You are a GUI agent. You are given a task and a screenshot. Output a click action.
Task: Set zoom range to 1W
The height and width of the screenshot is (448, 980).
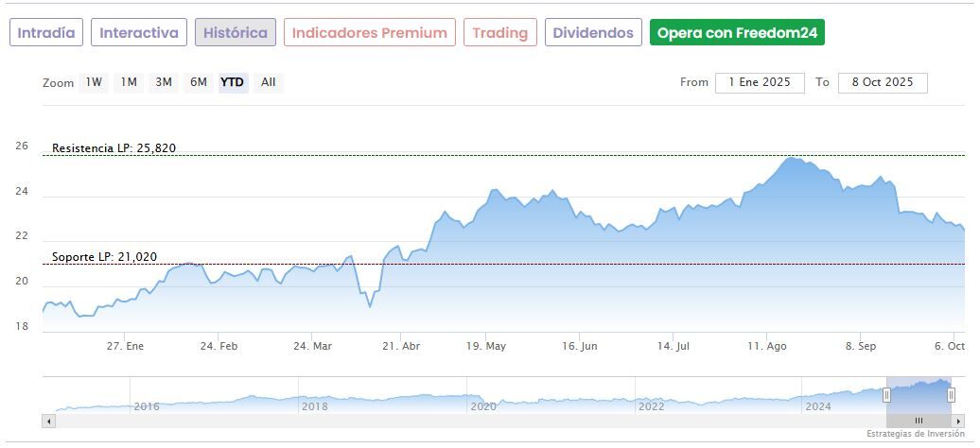coord(94,82)
